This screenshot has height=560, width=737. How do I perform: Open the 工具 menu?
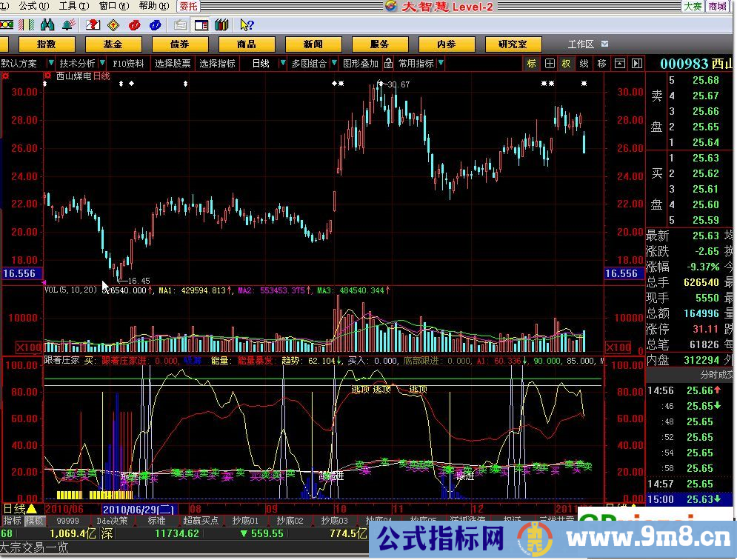(68, 6)
